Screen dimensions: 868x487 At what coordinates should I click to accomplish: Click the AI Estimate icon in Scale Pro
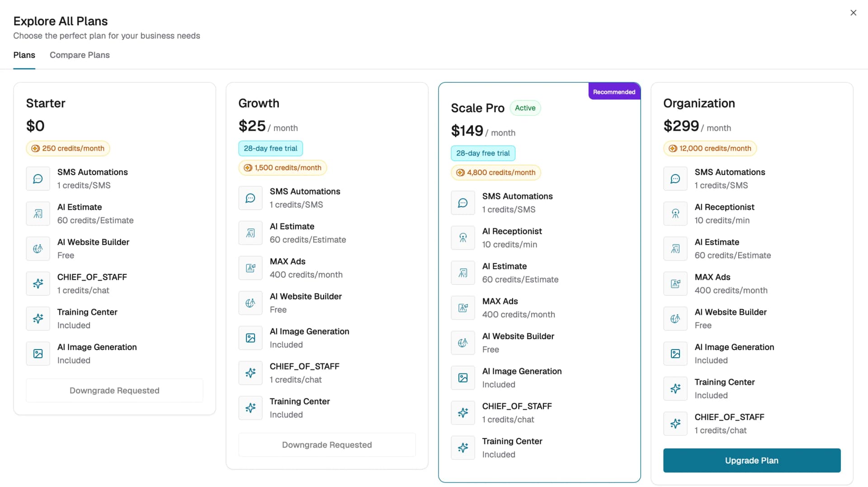coord(463,273)
